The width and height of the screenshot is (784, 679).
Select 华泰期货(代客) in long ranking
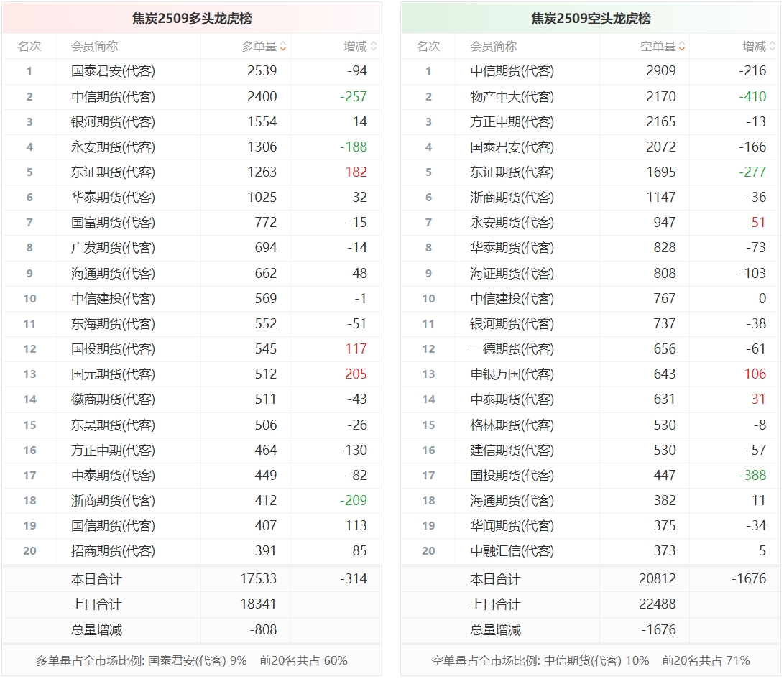[x=113, y=197]
